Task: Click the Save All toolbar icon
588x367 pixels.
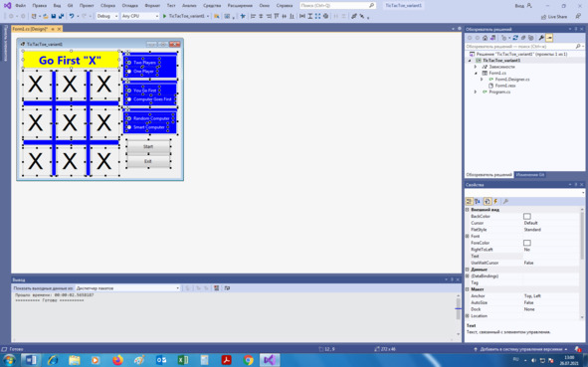Action: tap(61, 16)
